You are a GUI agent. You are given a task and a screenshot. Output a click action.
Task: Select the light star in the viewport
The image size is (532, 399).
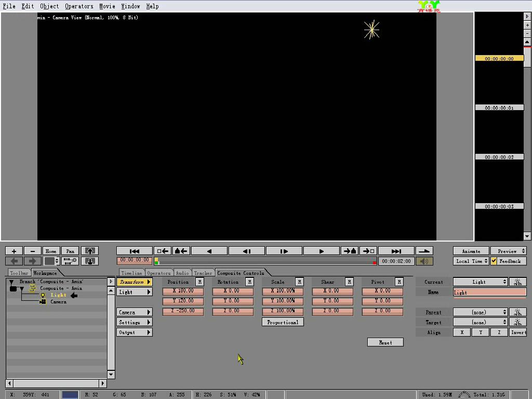pos(371,30)
